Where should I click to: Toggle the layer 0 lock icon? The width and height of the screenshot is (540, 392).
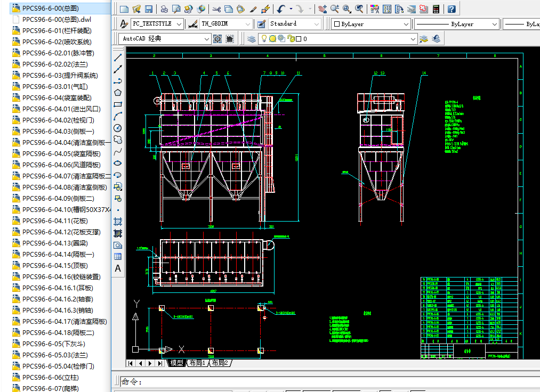point(291,39)
